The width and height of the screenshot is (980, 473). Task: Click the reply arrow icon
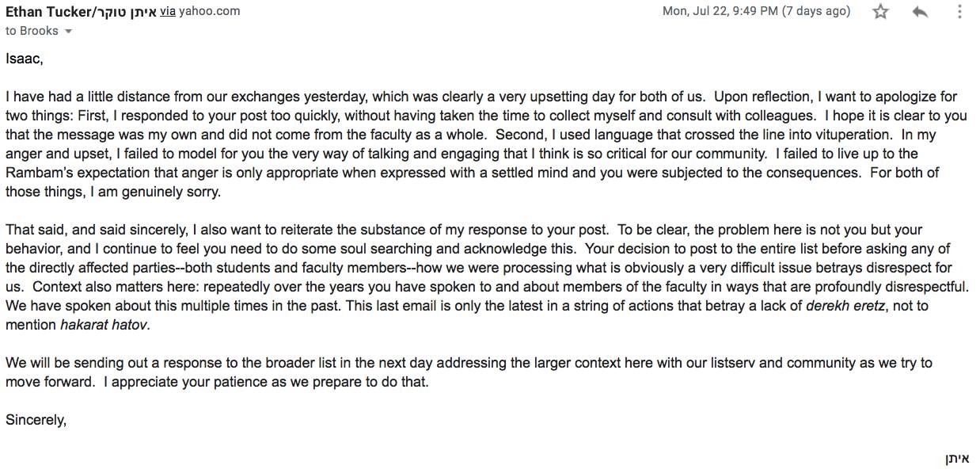click(x=919, y=12)
